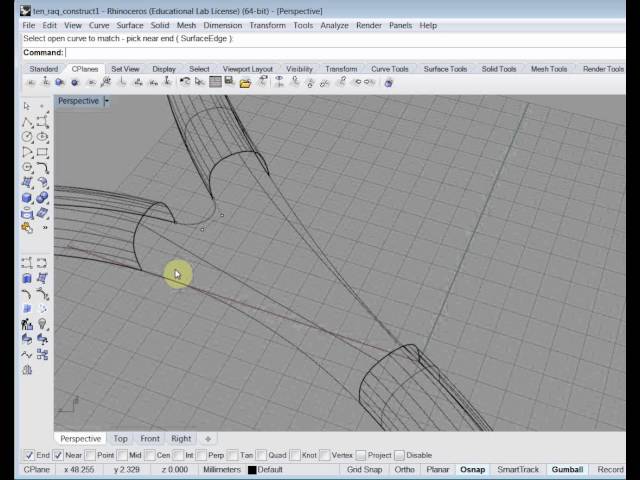Enable the Perp osnap checkbox
The height and width of the screenshot is (480, 640).
pyautogui.click(x=201, y=455)
